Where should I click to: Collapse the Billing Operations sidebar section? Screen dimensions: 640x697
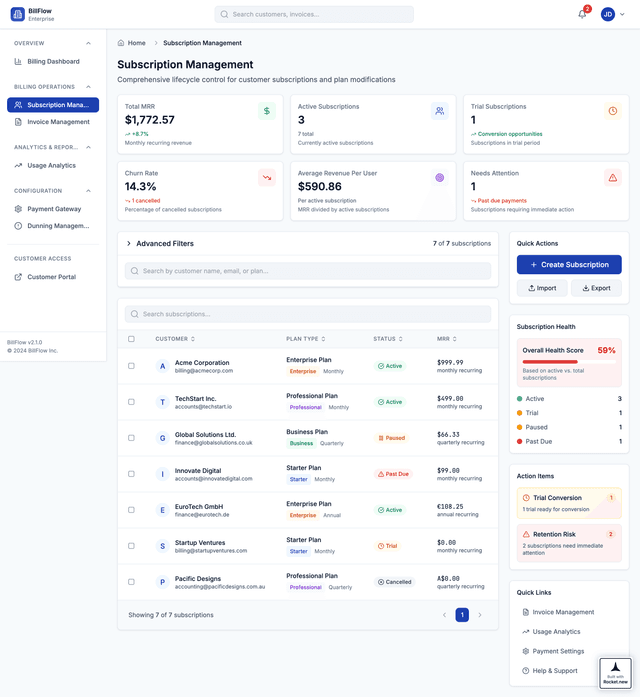[88, 87]
